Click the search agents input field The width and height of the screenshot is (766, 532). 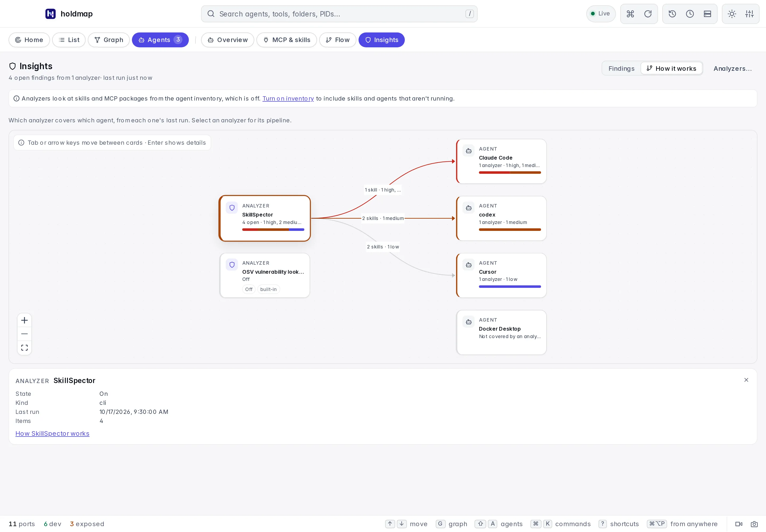tap(339, 14)
